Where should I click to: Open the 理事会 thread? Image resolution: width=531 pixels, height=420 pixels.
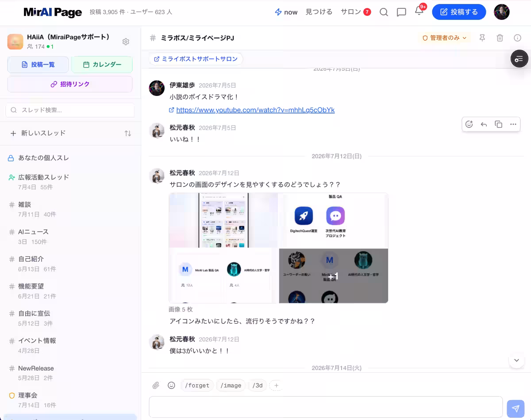pyautogui.click(x=71, y=400)
